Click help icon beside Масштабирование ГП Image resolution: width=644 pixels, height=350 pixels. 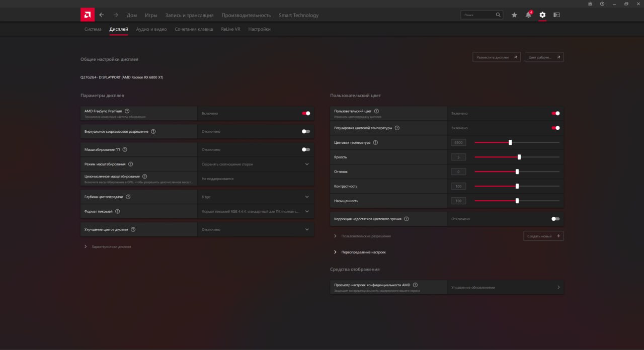click(125, 149)
